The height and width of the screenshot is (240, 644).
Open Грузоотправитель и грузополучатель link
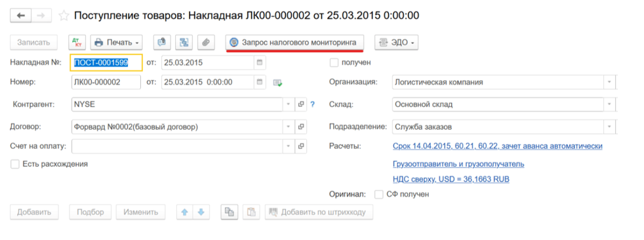pyautogui.click(x=458, y=164)
